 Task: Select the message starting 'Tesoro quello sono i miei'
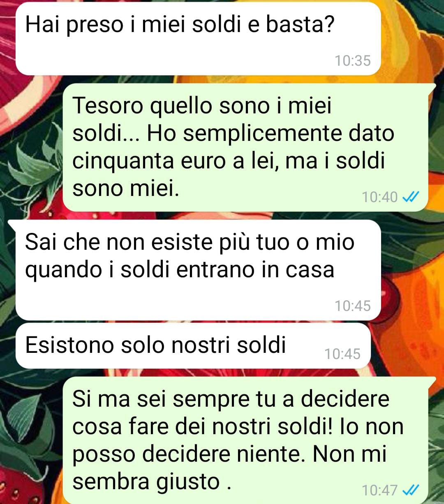[x=245, y=147]
